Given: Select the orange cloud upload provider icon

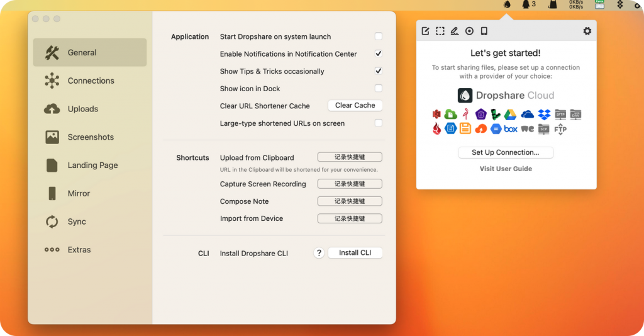Looking at the screenshot, I should (x=481, y=129).
